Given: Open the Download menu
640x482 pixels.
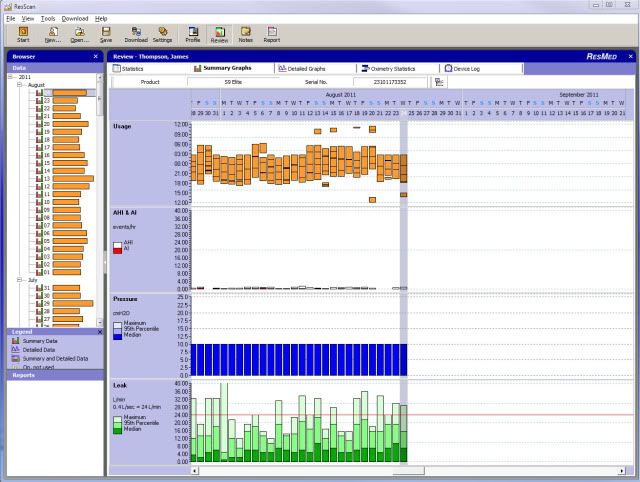Looking at the screenshot, I should tap(75, 19).
